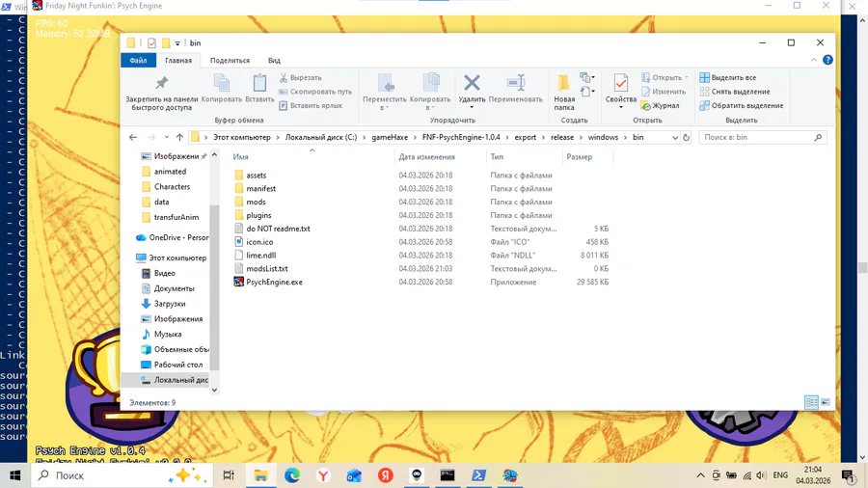Open Quick Access Toolbar customize dropdown
Viewport: 868px width, 488px height.
177,43
